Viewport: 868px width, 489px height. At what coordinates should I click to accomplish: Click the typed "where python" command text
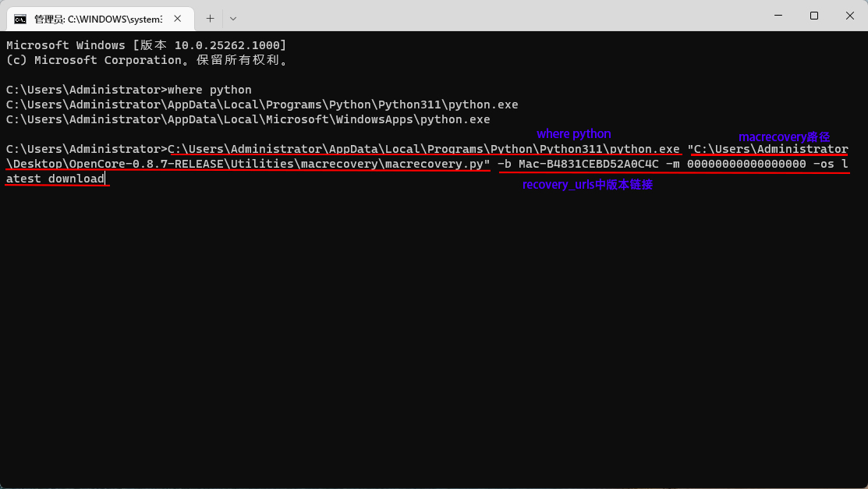210,90
